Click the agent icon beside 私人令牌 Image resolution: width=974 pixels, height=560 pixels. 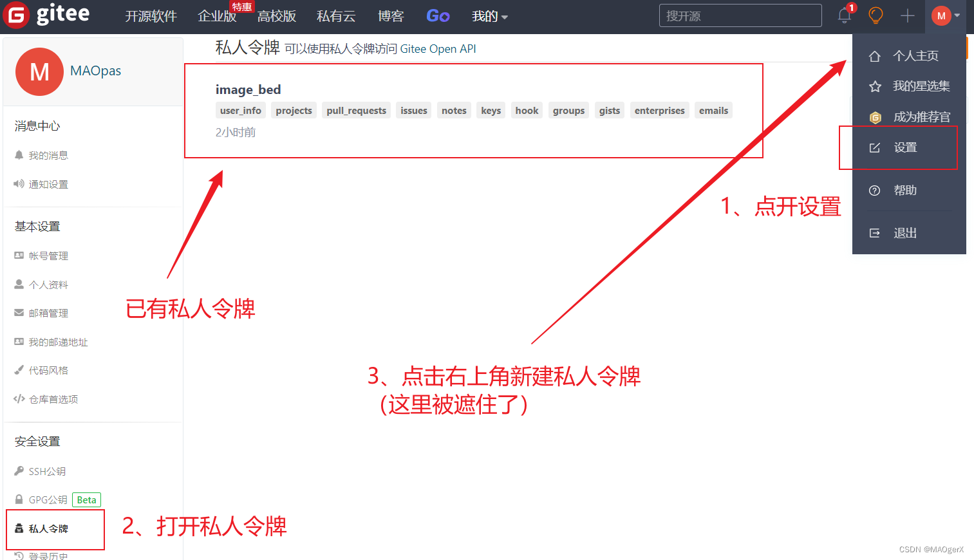pos(19,528)
